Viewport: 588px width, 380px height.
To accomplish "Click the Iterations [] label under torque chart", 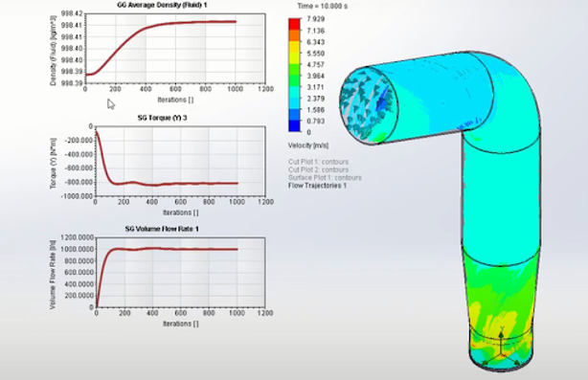I will pyautogui.click(x=180, y=212).
